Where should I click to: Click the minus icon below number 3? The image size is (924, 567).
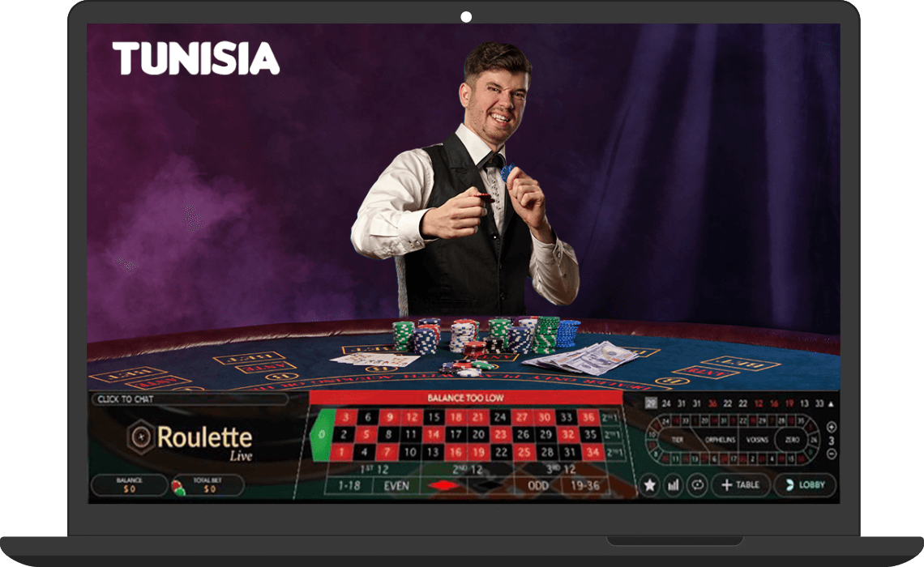tap(832, 454)
